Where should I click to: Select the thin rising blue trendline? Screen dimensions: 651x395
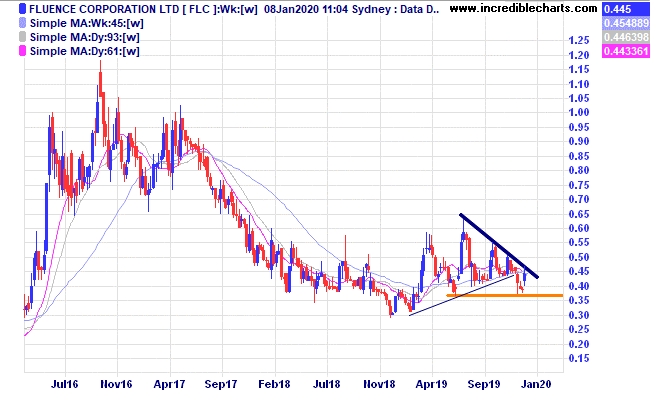point(462,295)
